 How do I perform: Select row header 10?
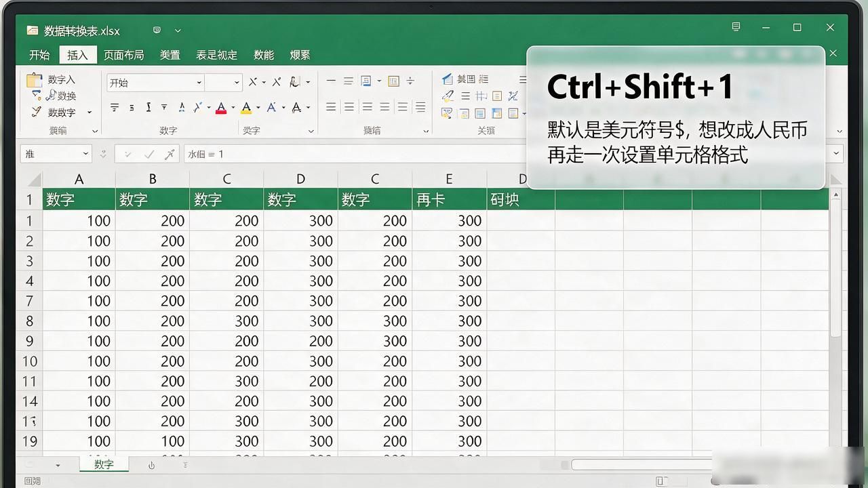(x=29, y=361)
